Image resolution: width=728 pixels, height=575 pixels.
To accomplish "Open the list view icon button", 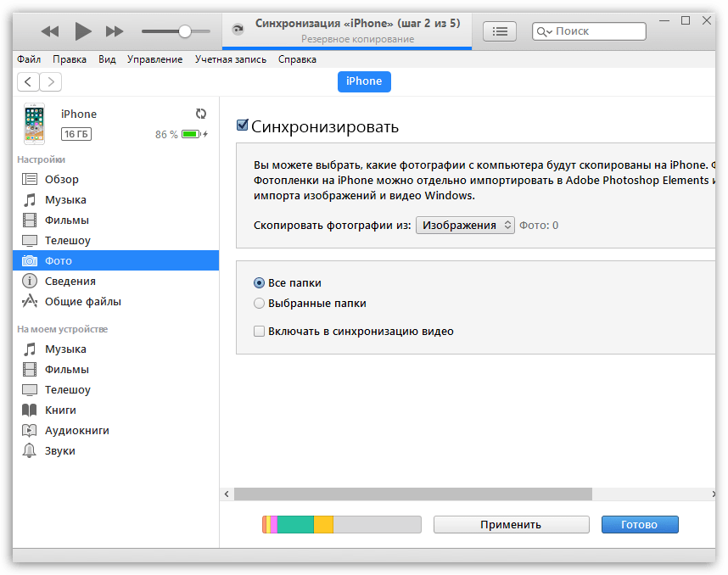I will point(500,31).
